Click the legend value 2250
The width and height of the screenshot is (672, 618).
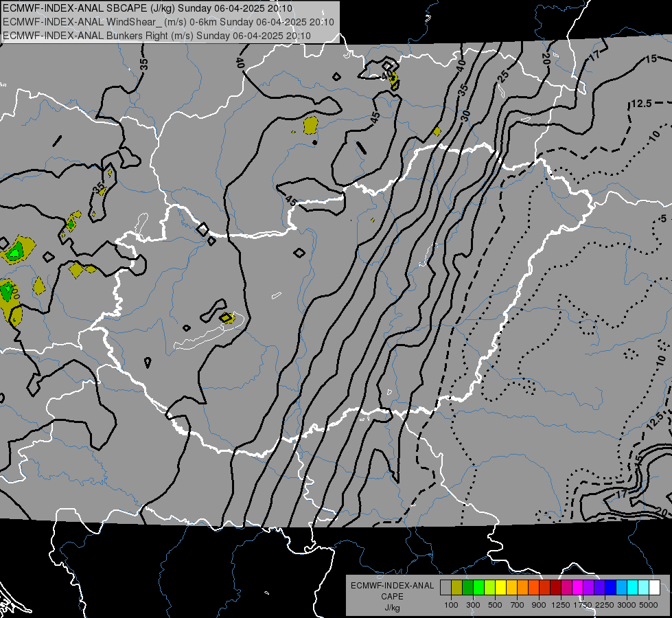click(605, 605)
